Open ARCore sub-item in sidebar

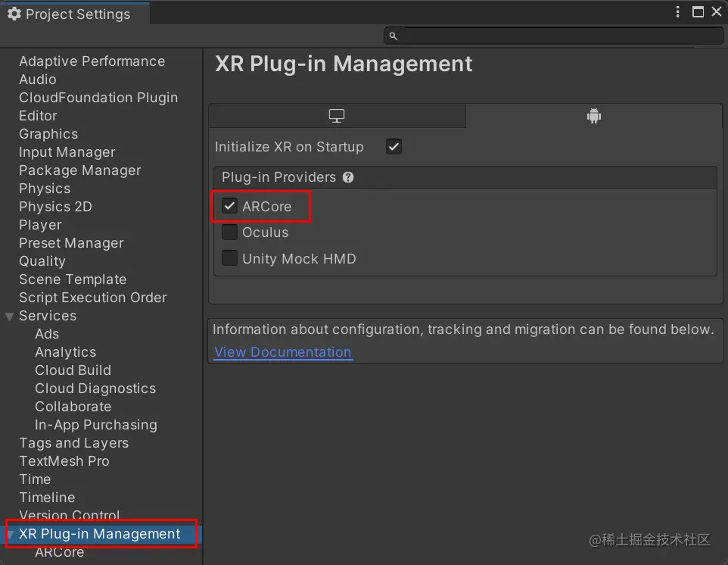click(60, 552)
